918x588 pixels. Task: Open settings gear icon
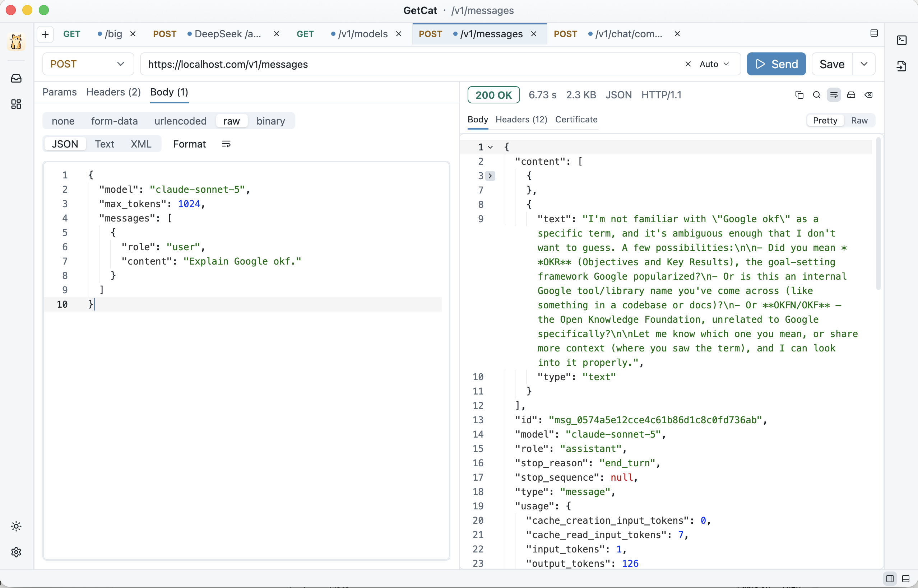pos(16,552)
